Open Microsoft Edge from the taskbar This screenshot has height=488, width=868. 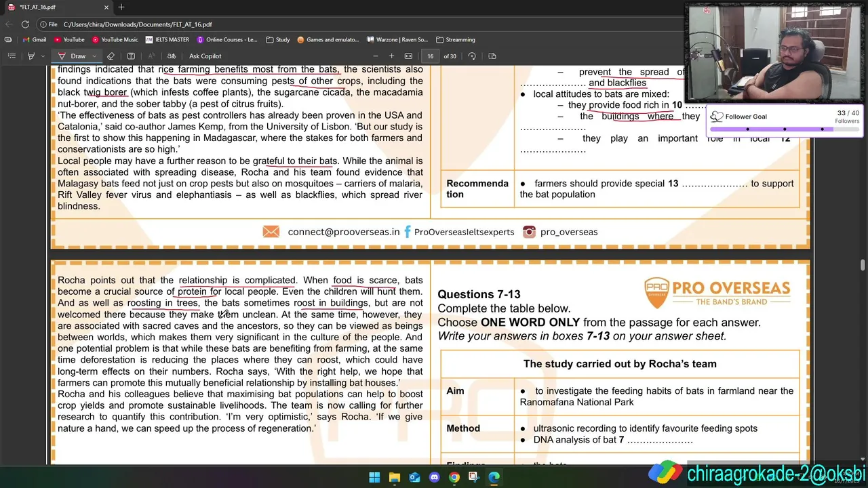point(494,478)
